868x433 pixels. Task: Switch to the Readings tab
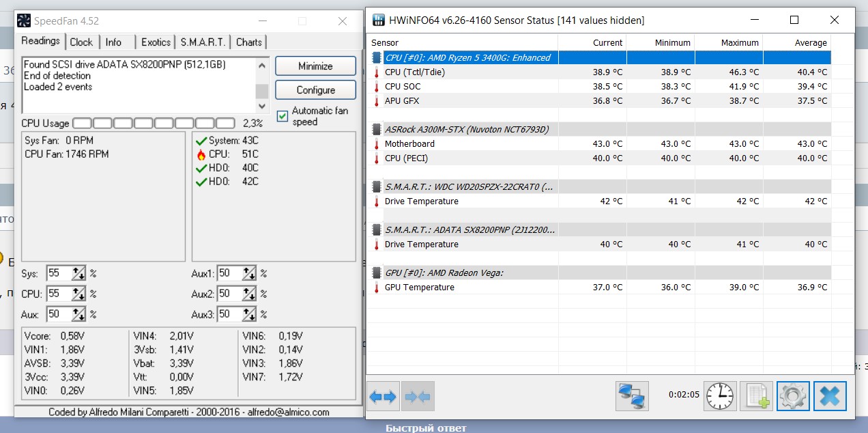pos(41,41)
